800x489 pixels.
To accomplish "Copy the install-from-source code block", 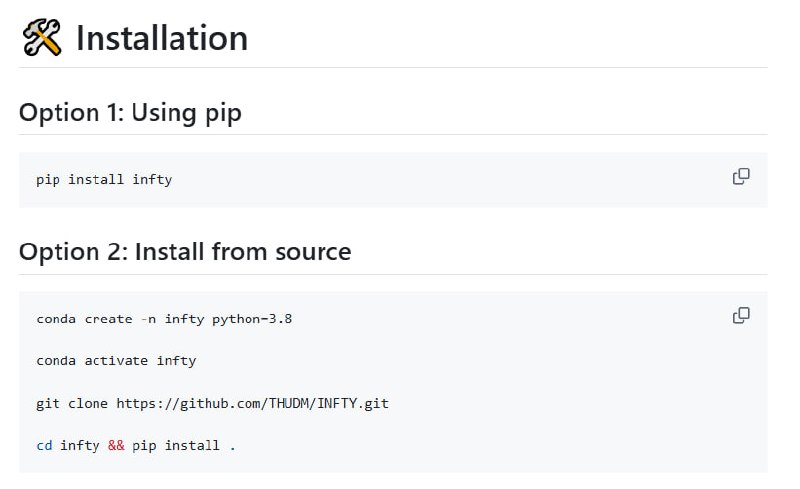I will click(741, 316).
